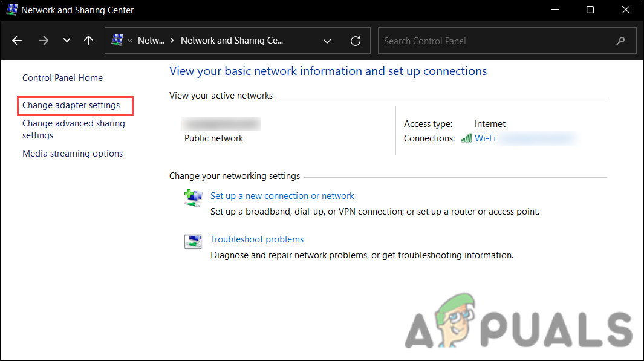Click Set up a new connection link

(282, 196)
